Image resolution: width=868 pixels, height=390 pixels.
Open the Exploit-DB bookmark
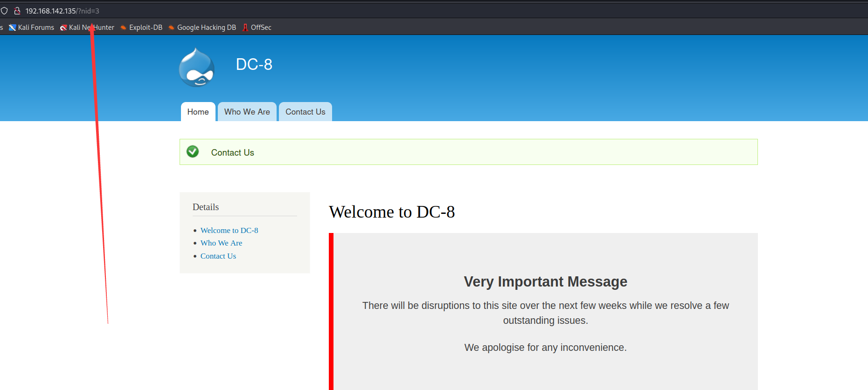pos(141,27)
